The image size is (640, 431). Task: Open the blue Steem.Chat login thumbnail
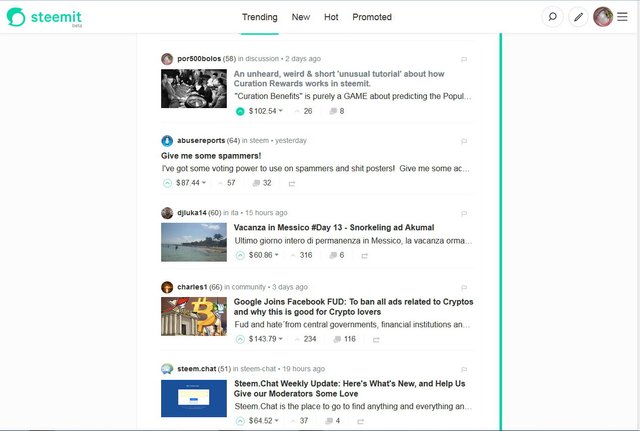pos(194,398)
